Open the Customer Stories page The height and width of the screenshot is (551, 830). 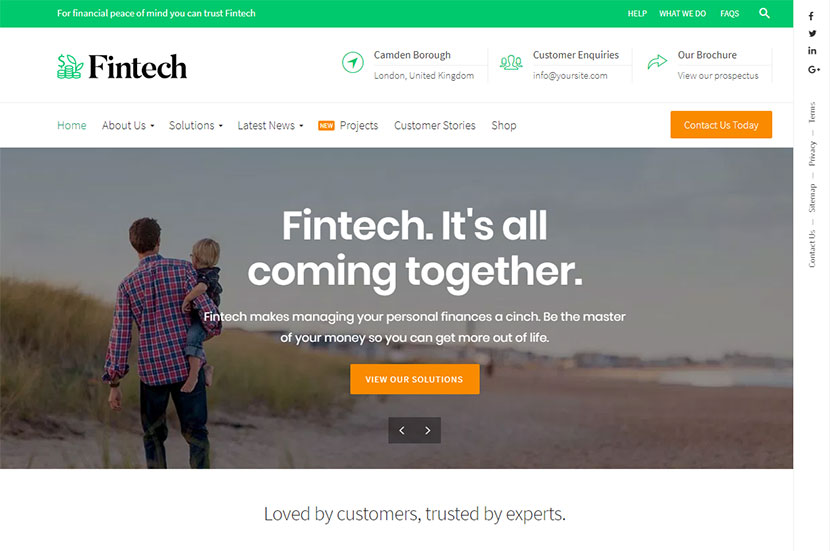pyautogui.click(x=435, y=125)
